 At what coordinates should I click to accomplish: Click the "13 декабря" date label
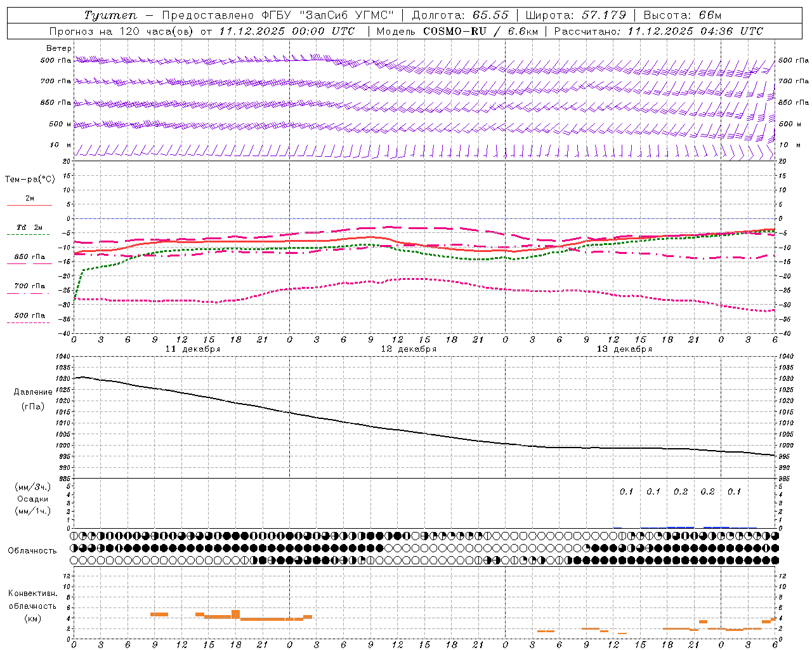(624, 349)
